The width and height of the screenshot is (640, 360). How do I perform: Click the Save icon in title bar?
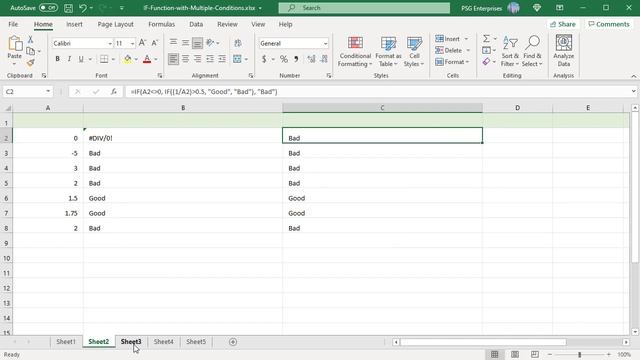69,8
